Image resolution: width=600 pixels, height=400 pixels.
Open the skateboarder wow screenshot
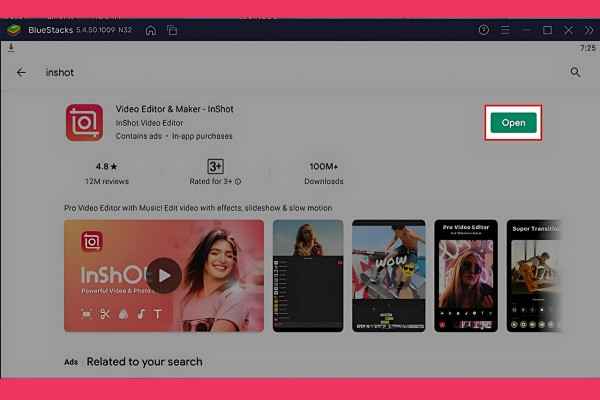tap(389, 276)
